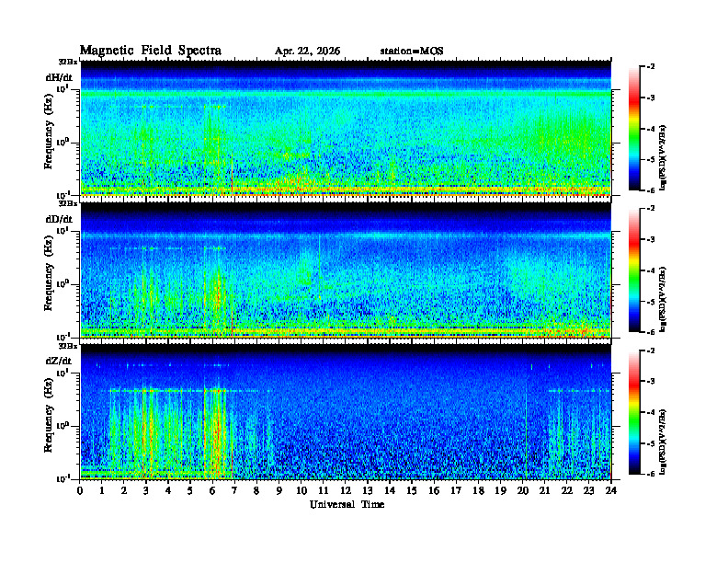Click hour tick label 23 on time axis
728x563 pixels.
tap(588, 490)
